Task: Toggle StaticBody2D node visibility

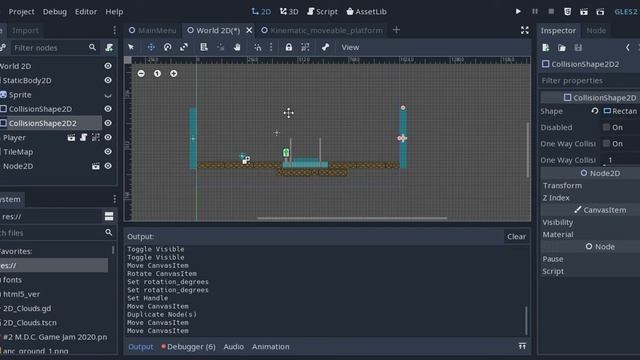Action: point(108,80)
